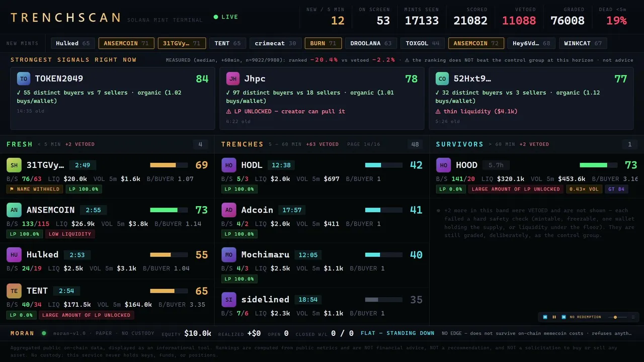Click the PAGE 14/16 indicator
The image size is (644, 362).
coord(364,144)
